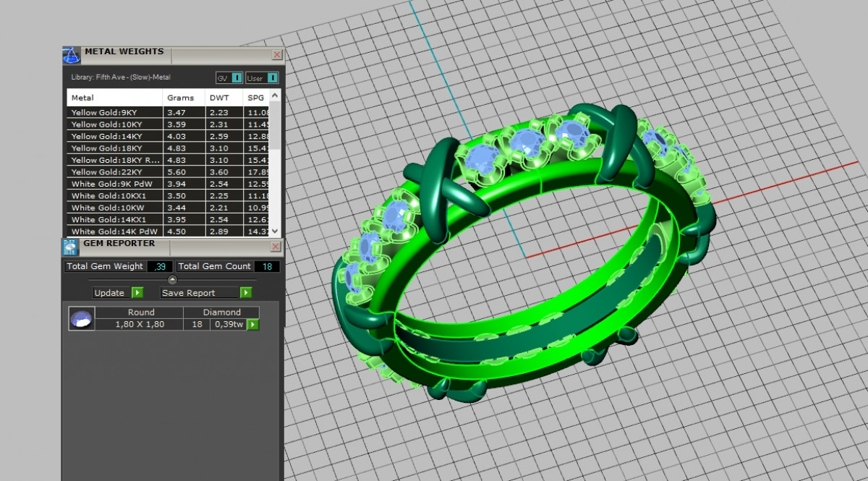Close the Metal Weights panel
Viewport: 868px width, 481px height.
(x=276, y=54)
